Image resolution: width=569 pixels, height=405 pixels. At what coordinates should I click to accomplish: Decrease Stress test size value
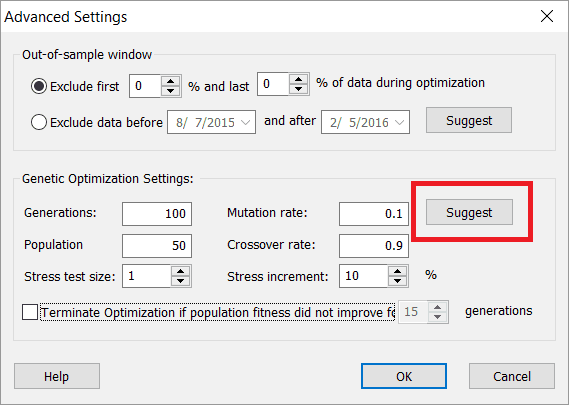point(180,281)
